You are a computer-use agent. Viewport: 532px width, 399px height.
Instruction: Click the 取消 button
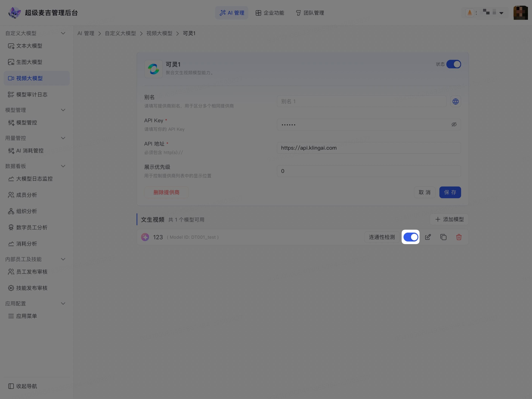pos(425,192)
